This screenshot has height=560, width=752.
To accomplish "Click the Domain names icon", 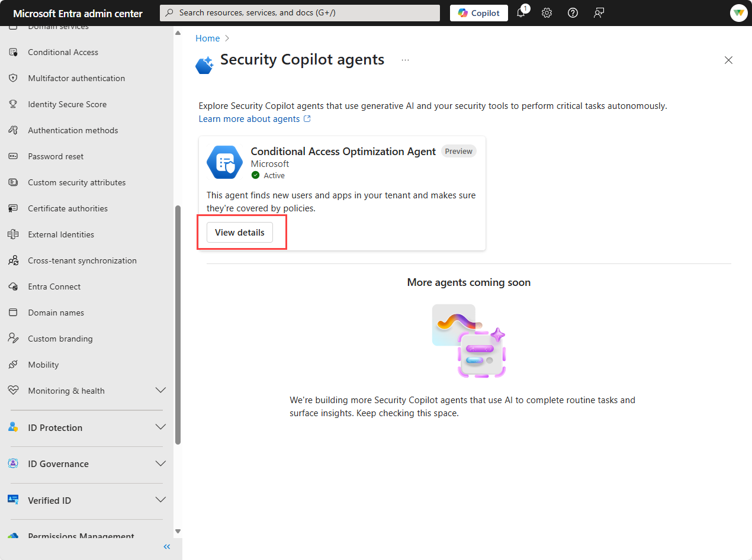I will click(13, 313).
